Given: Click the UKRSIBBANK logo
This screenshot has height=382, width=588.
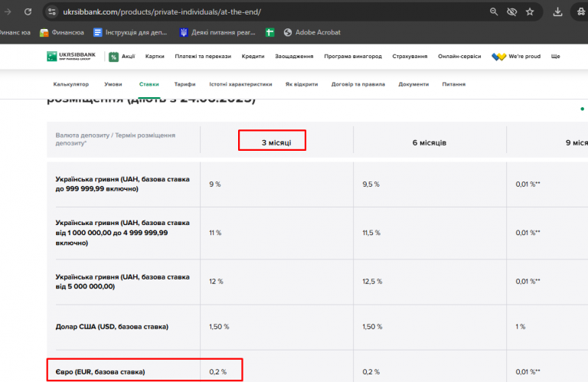Looking at the screenshot, I should [x=71, y=56].
